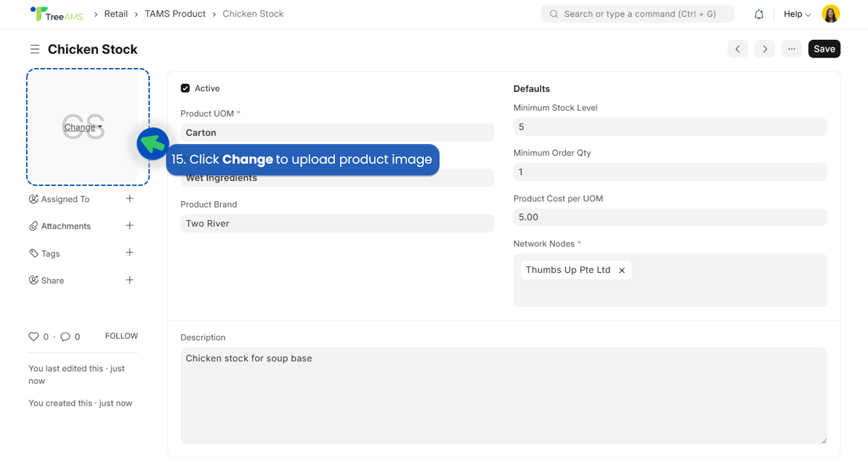Share document with plus icon
Viewport: 868px width, 466px height.
(130, 279)
